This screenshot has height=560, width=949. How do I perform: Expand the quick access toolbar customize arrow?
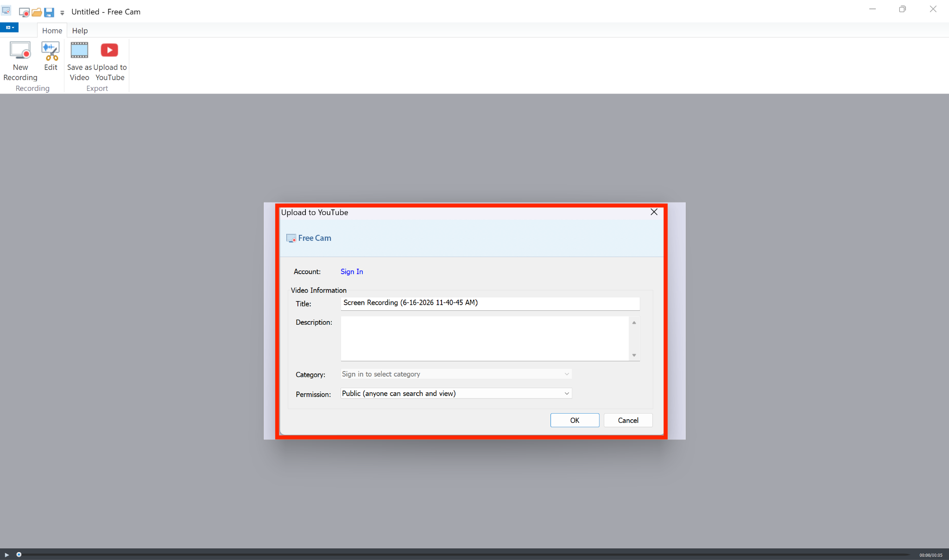coord(62,13)
